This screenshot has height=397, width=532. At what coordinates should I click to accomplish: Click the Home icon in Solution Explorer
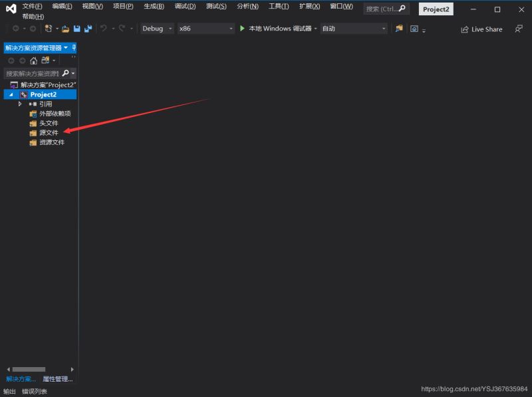coord(33,61)
